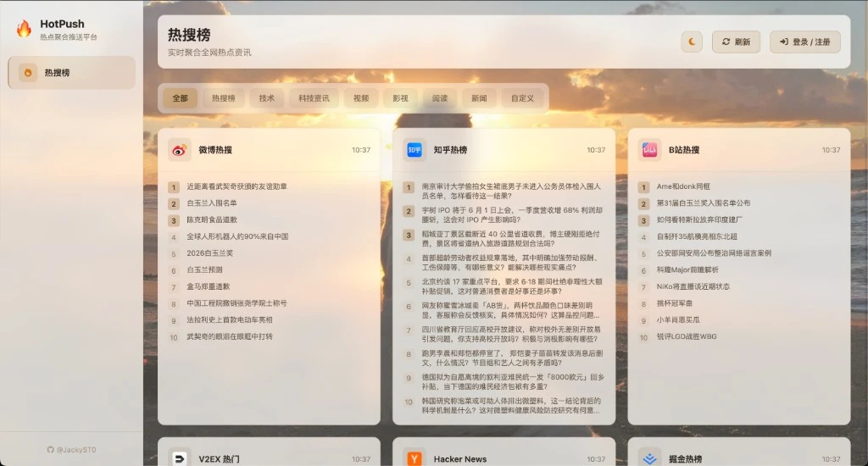
Task: Click the Zhihu logo icon
Action: [x=414, y=150]
